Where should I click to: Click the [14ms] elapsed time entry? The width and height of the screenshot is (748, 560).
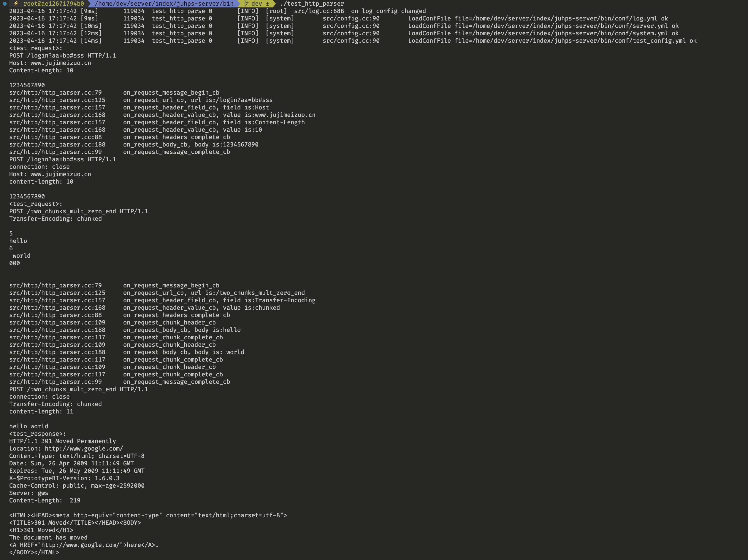coord(91,41)
